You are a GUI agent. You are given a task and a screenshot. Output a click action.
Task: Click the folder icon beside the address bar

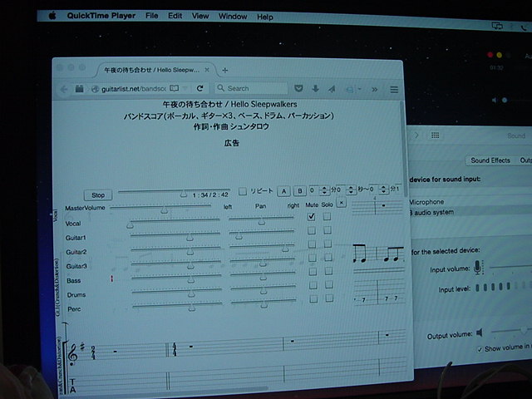pos(80,89)
